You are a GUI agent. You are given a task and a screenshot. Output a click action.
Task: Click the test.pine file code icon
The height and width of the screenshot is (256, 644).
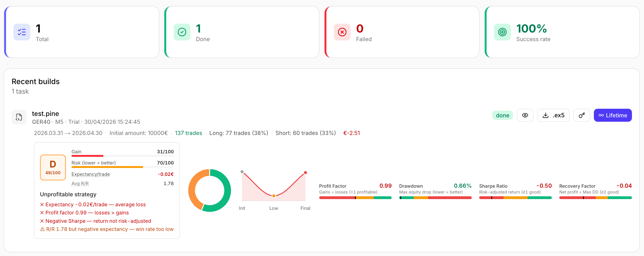[x=19, y=117]
